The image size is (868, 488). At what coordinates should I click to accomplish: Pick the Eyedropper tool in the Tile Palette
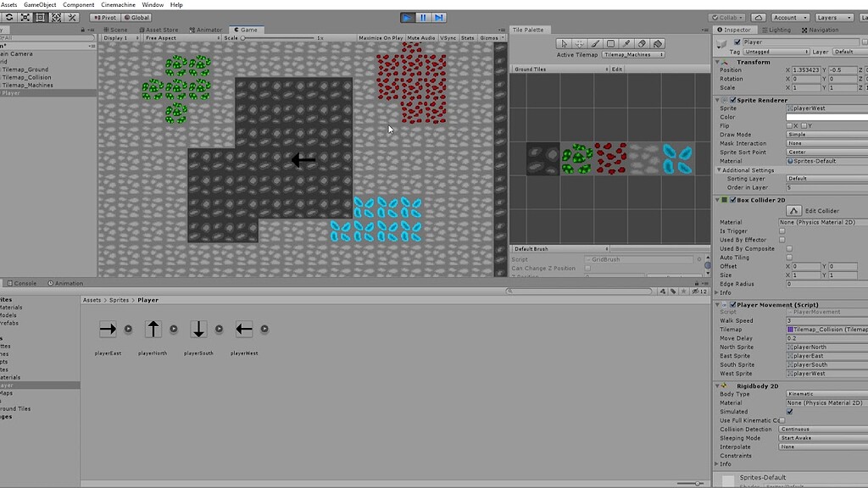click(626, 43)
